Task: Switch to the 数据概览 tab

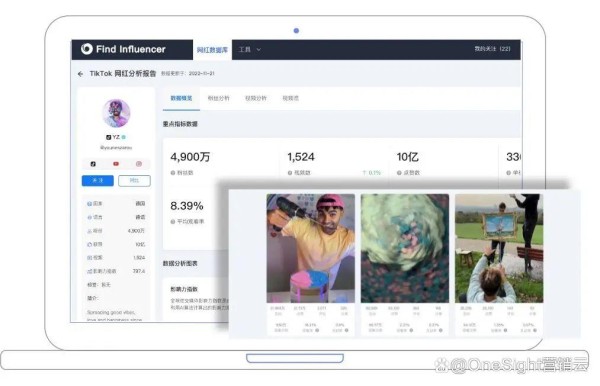Action: (181, 98)
